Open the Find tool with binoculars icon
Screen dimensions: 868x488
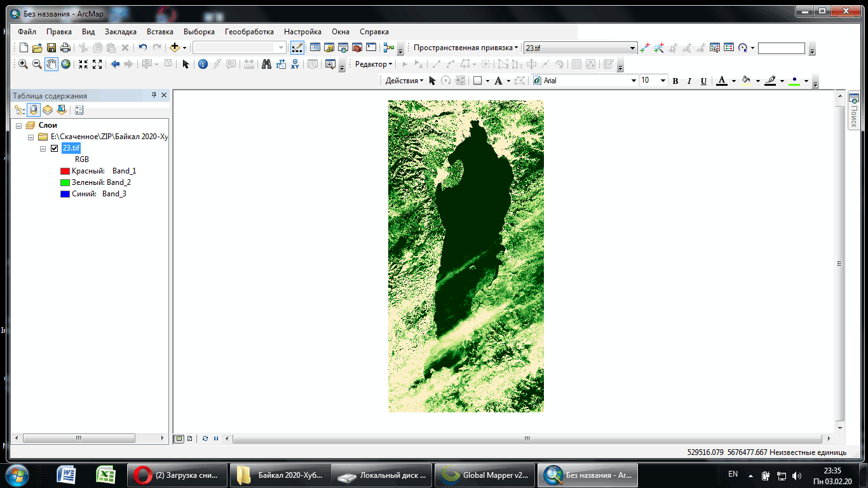click(267, 64)
